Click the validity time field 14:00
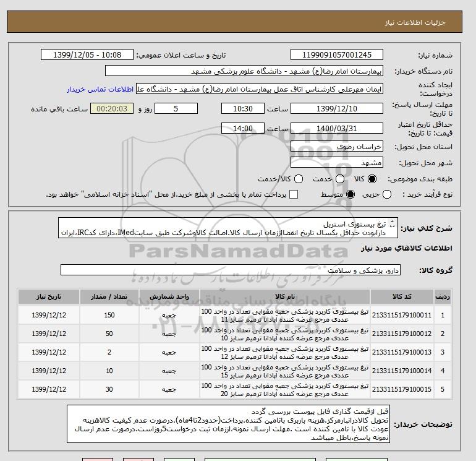Screen dimensions: 476x461 (243, 128)
